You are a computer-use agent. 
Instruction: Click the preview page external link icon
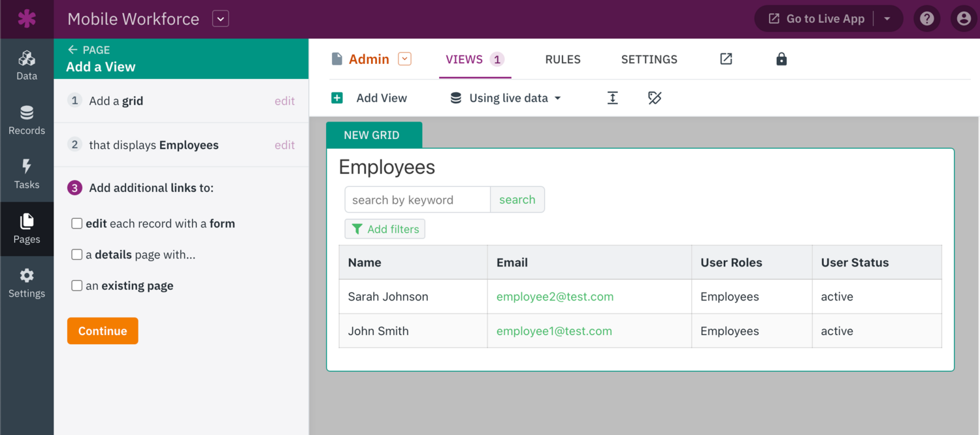coord(726,59)
